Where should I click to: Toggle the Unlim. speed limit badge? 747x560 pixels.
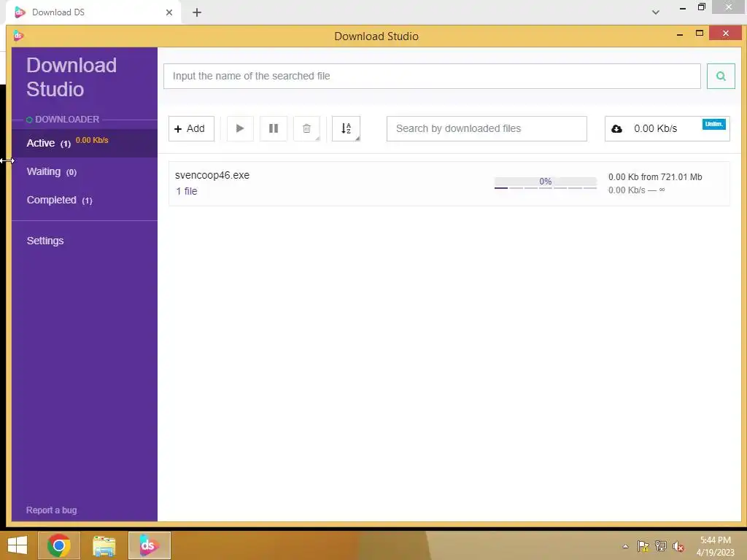(x=713, y=124)
